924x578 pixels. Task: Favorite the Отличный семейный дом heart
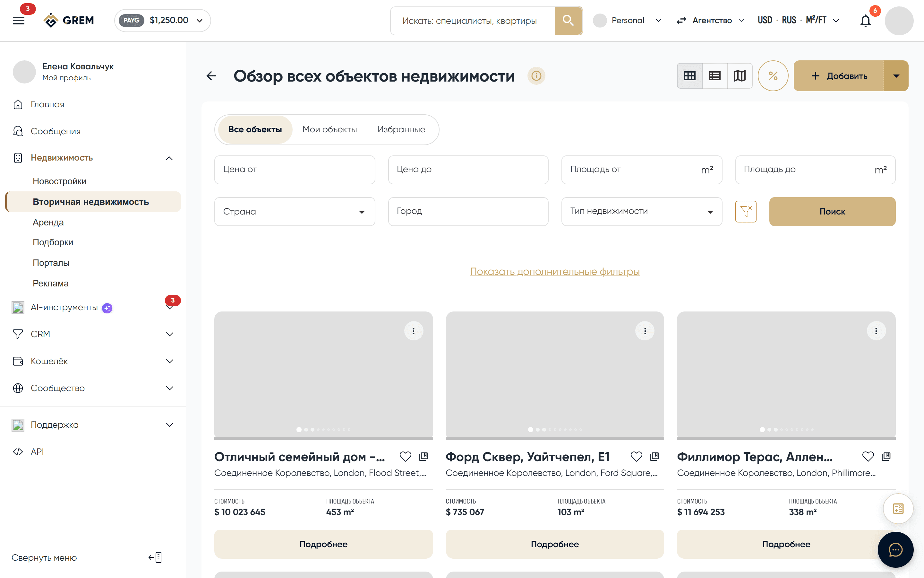tap(406, 456)
